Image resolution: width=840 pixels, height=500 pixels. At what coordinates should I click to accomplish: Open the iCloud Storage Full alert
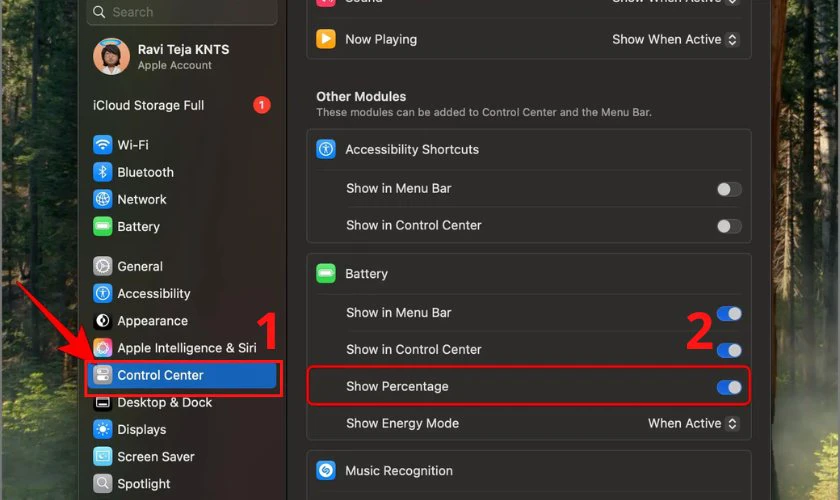coord(182,105)
